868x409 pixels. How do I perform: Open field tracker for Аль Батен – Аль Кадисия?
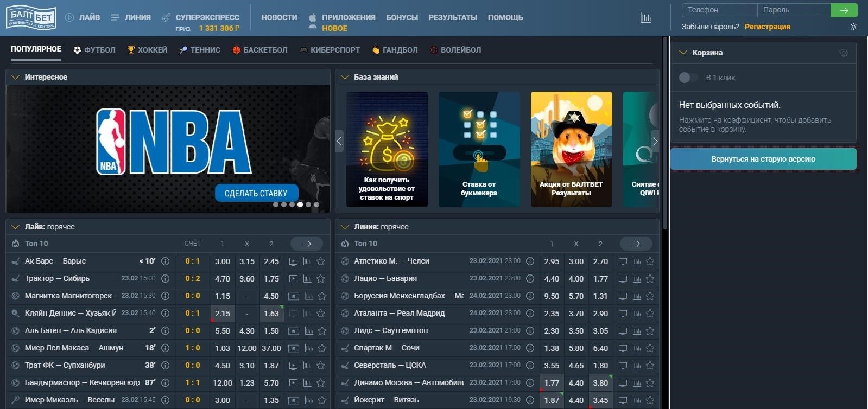pos(293,331)
